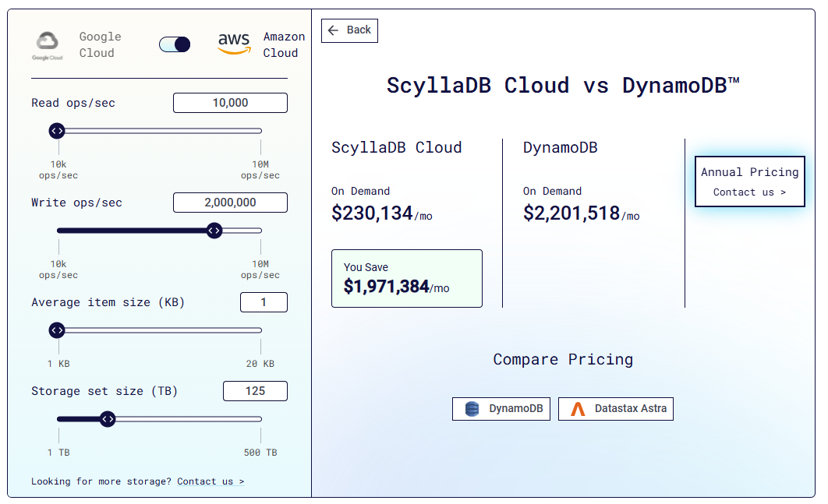Toggle the Google Cloud / Amazon Cloud switch

[x=175, y=44]
